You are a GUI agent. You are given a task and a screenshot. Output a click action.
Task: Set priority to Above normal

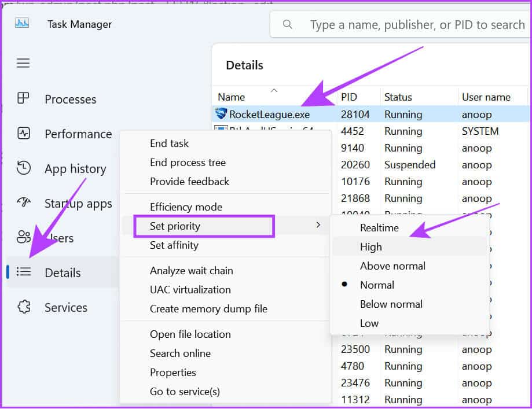392,266
